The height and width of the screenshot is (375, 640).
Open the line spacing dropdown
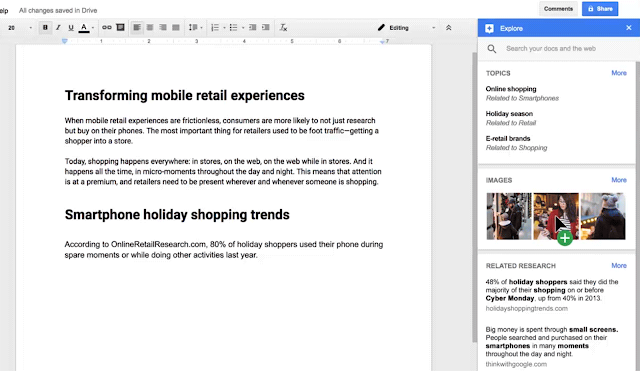[x=195, y=27]
